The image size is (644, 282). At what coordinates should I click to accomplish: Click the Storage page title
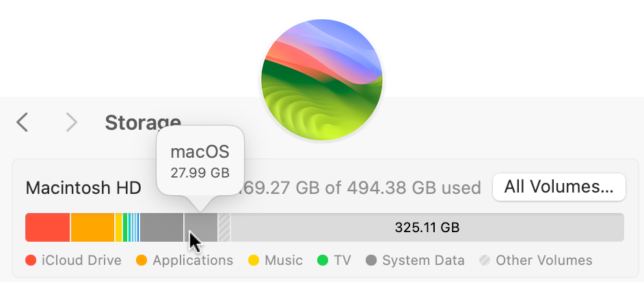pyautogui.click(x=143, y=123)
